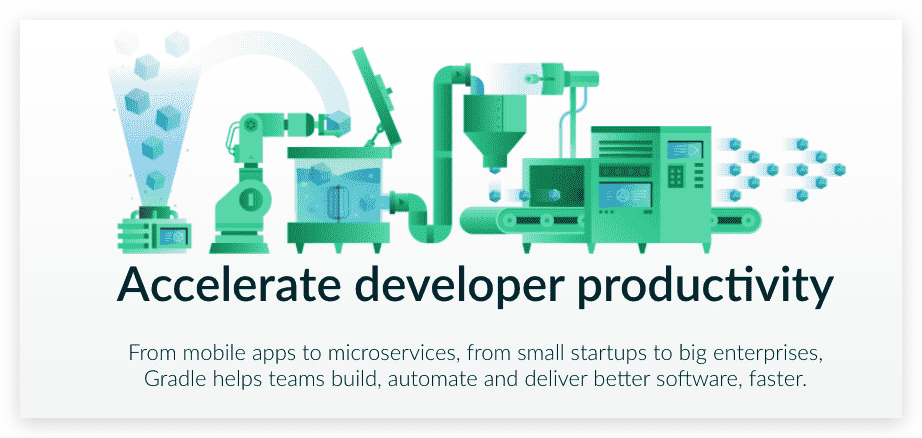The width and height of the screenshot is (922, 438).
Task: Click the cluster of cubes exiting on the right
Action: pos(788,168)
